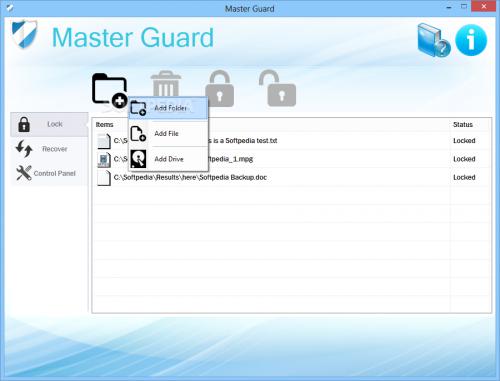The width and height of the screenshot is (500, 381).
Task: Click Locked status of Softpedia_1.mpg
Action: click(464, 159)
